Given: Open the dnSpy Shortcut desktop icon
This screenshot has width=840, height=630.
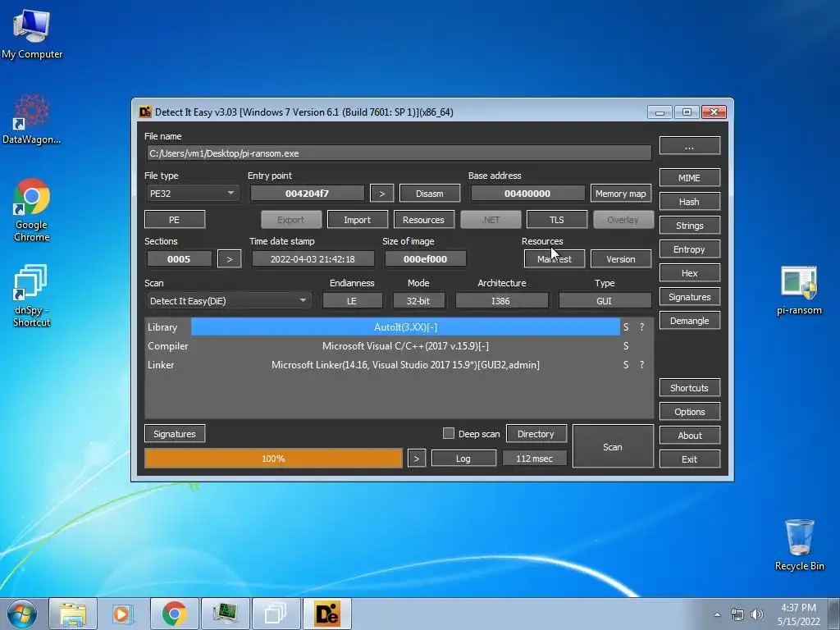Looking at the screenshot, I should 32,295.
